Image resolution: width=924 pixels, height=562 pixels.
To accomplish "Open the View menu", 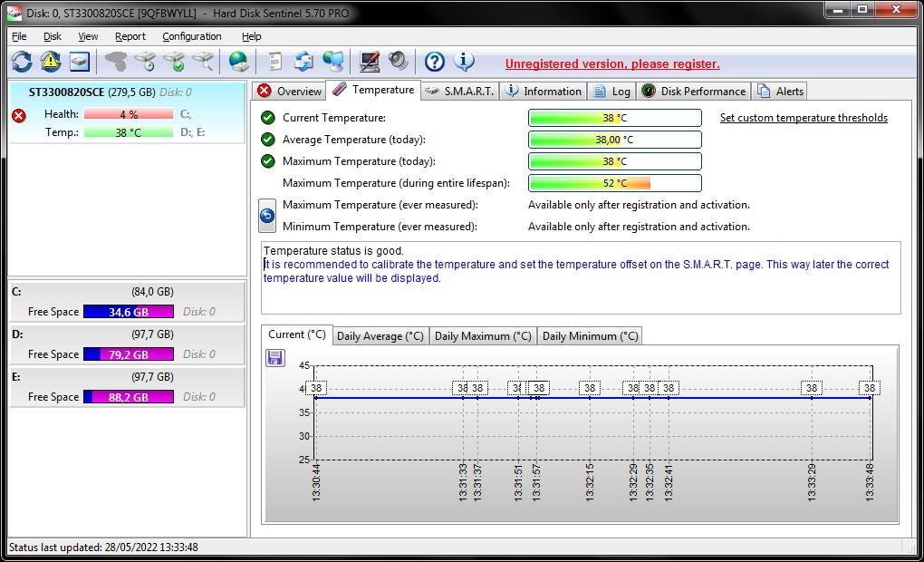I will coord(88,36).
